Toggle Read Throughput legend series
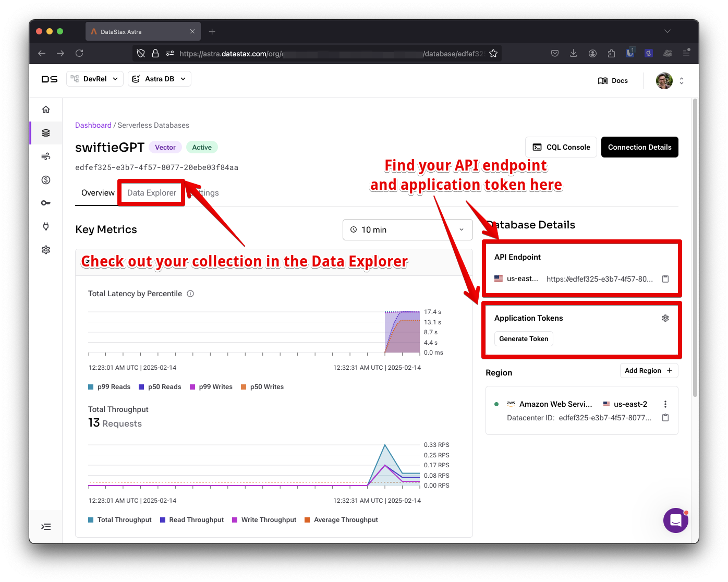Screen dimensions: 728x582 click(192, 520)
